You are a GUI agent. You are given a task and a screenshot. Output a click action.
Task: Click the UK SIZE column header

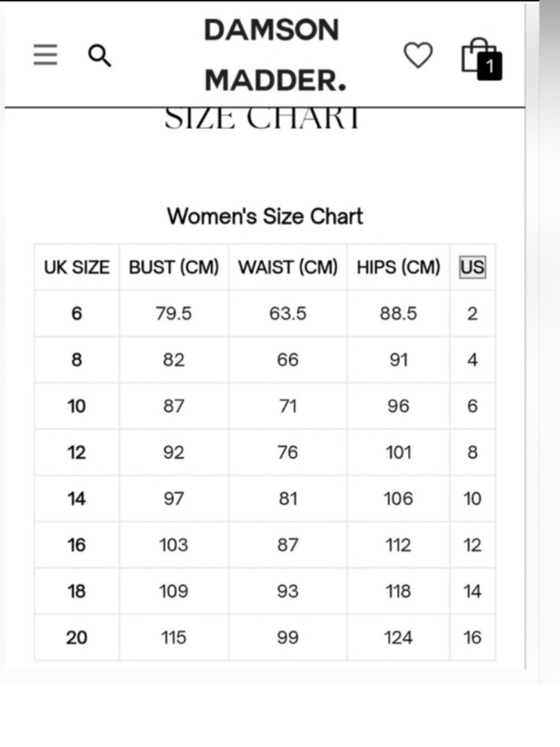click(77, 267)
